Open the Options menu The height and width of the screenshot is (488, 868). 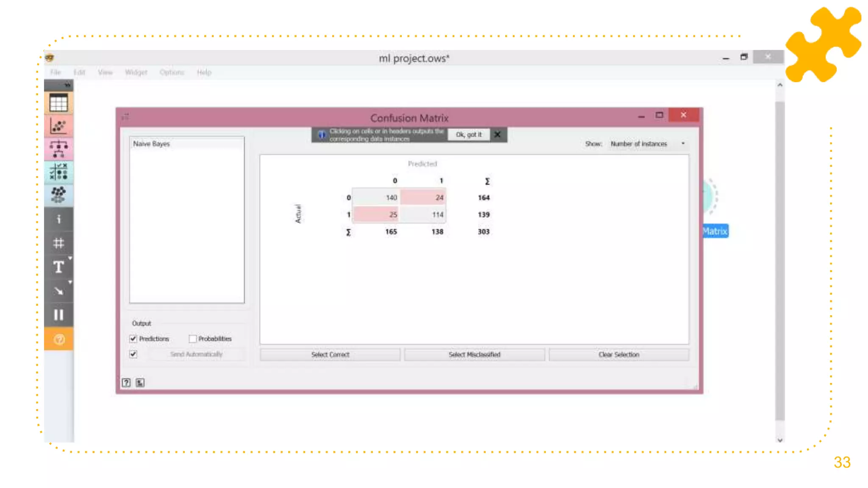(172, 72)
